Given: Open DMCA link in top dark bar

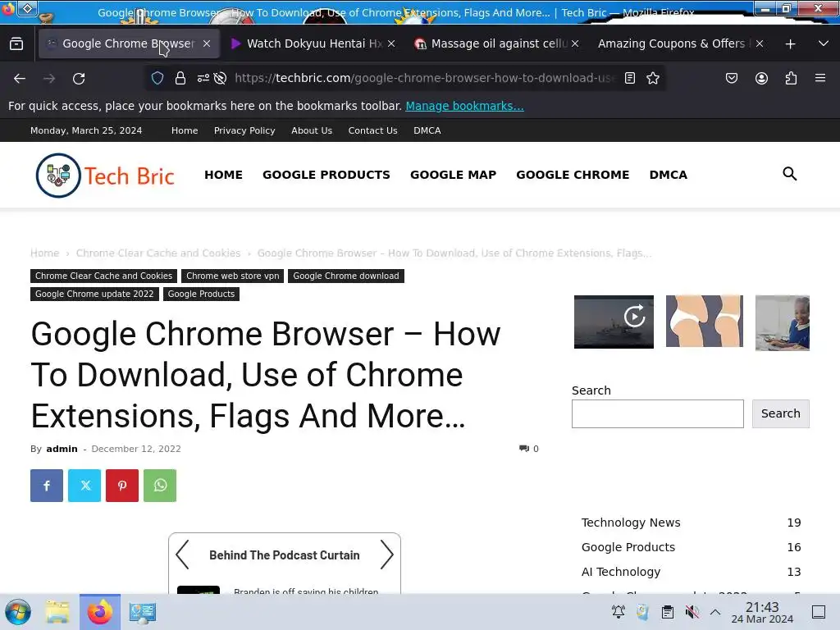Looking at the screenshot, I should pos(427,130).
